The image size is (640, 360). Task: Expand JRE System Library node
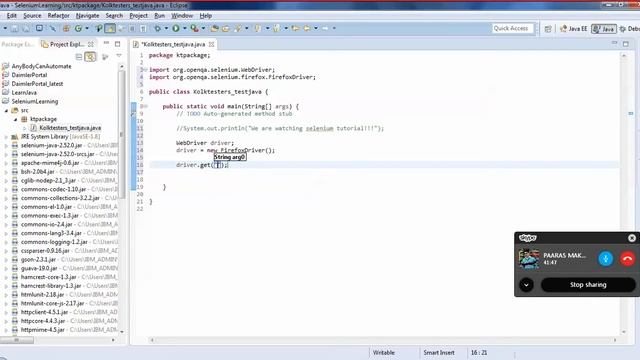[x=6, y=137]
